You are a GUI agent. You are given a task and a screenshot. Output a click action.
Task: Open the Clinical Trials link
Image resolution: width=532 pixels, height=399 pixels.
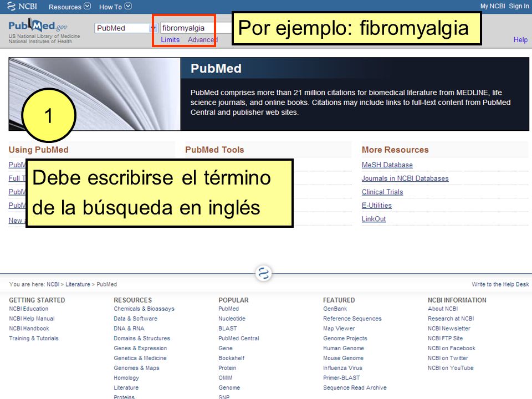(382, 192)
